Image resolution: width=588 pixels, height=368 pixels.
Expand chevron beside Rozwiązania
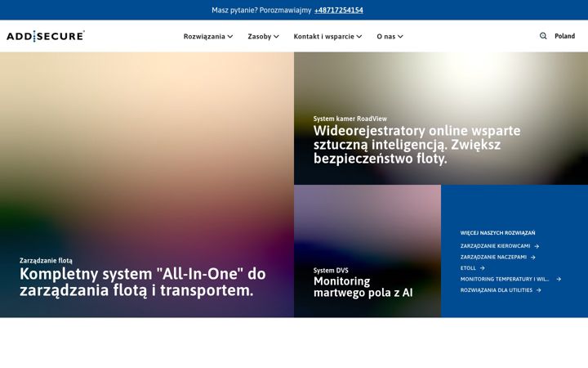[229, 37]
